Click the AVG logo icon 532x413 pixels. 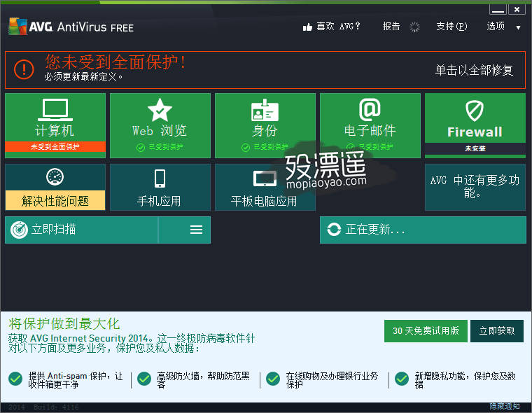coord(17,26)
